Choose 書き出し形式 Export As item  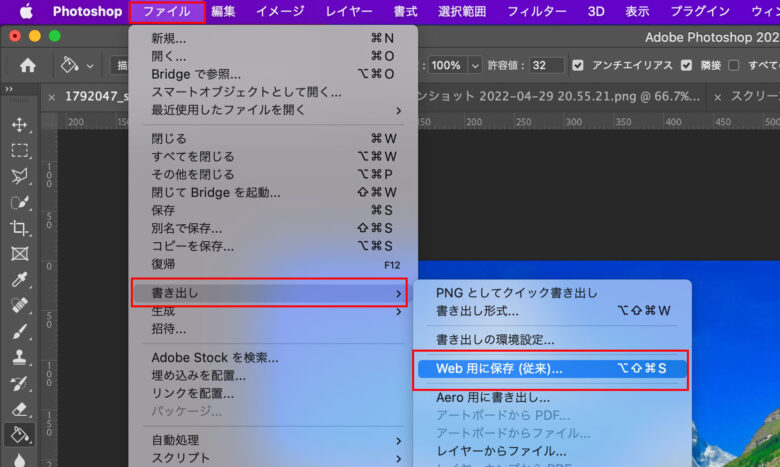pyautogui.click(x=552, y=311)
